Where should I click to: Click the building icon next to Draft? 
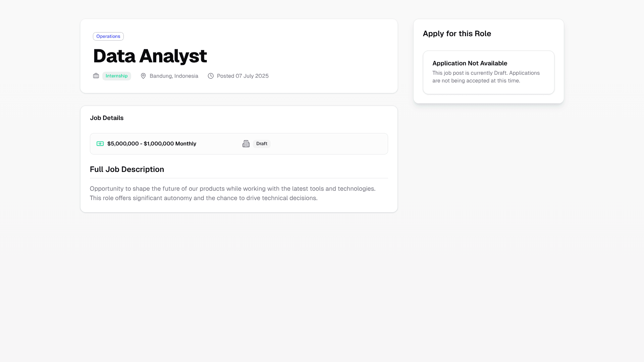tap(246, 143)
